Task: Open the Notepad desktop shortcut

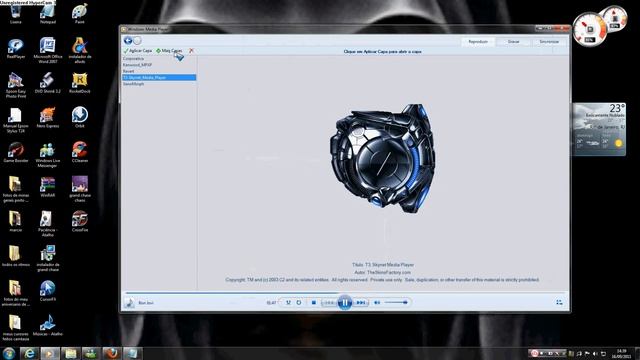Action: coord(48,13)
